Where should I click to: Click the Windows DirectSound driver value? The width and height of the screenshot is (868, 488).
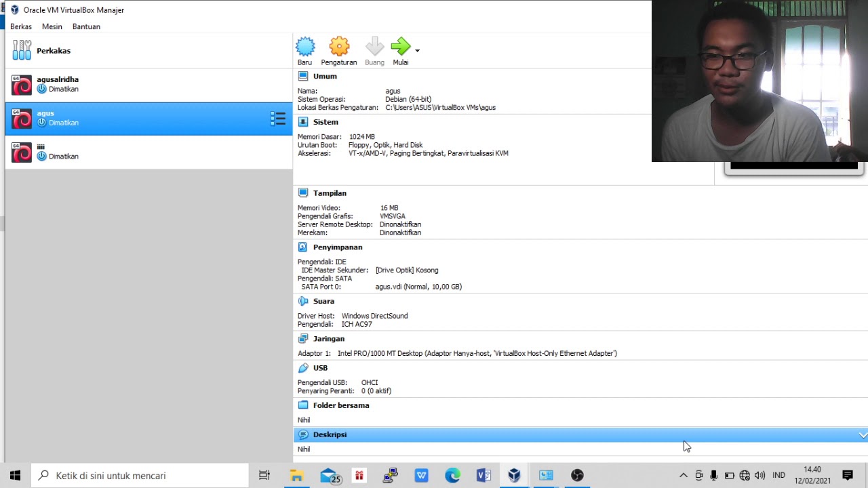coord(374,316)
